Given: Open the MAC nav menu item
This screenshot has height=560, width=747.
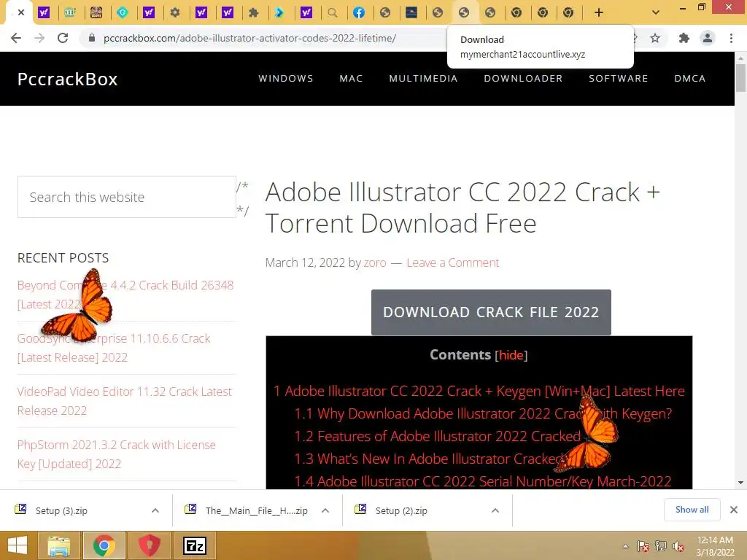Looking at the screenshot, I should pyautogui.click(x=351, y=79).
